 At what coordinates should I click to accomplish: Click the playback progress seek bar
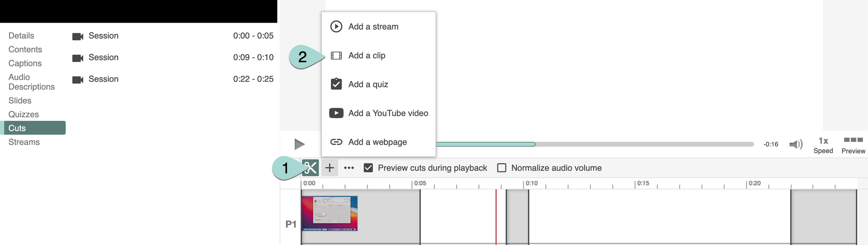pyautogui.click(x=633, y=144)
